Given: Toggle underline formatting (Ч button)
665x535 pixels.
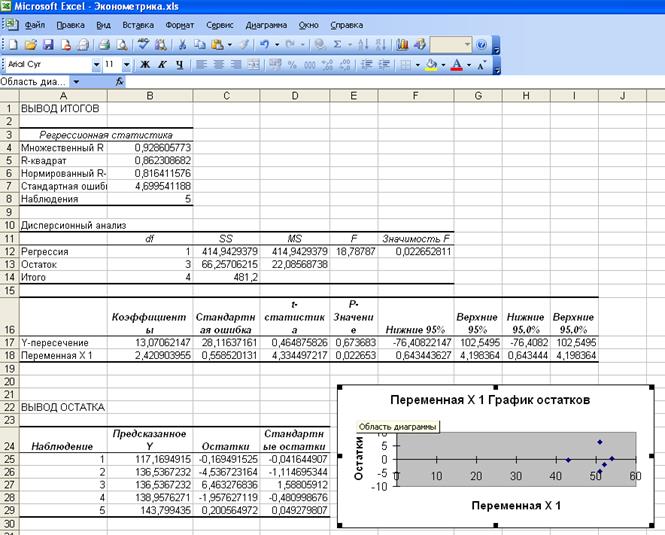Looking at the screenshot, I should pos(178,65).
